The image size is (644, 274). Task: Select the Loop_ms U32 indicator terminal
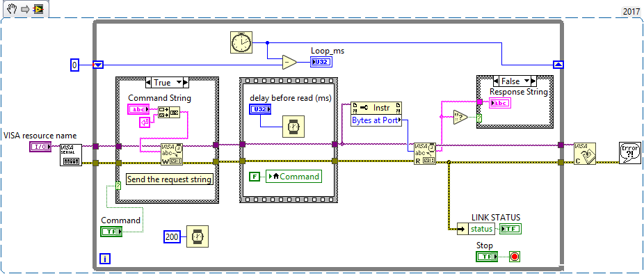(x=321, y=63)
